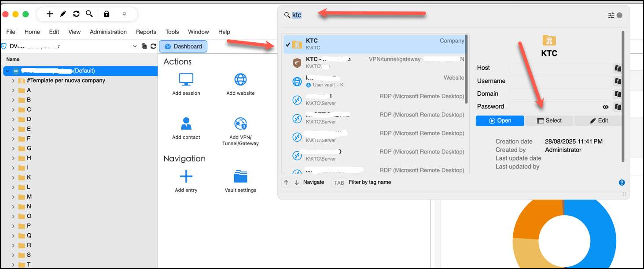
Task: Click the Open button for KTC
Action: click(x=500, y=121)
